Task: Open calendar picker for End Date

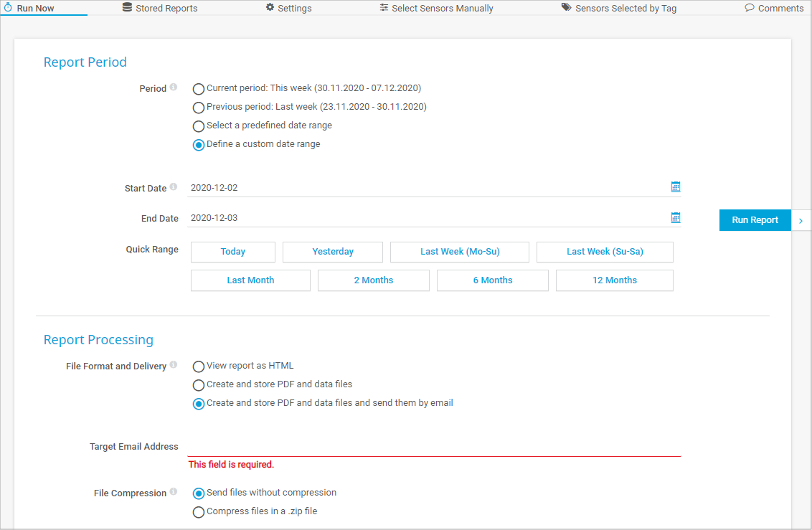Action: click(x=675, y=218)
